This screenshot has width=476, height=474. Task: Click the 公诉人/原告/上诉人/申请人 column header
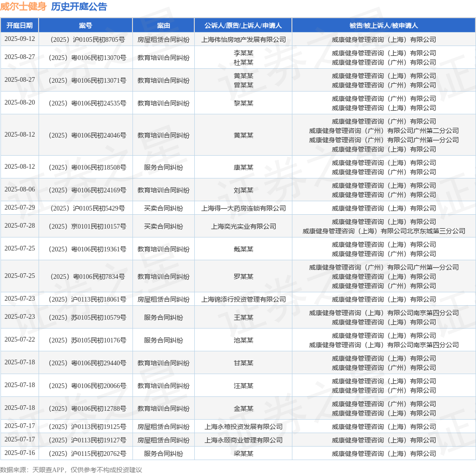(x=243, y=26)
